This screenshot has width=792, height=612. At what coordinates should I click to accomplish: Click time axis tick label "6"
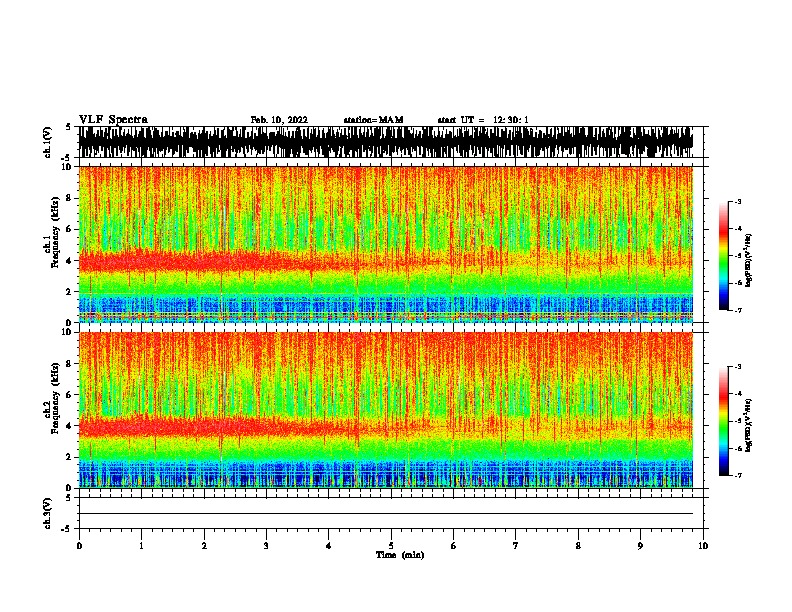453,546
